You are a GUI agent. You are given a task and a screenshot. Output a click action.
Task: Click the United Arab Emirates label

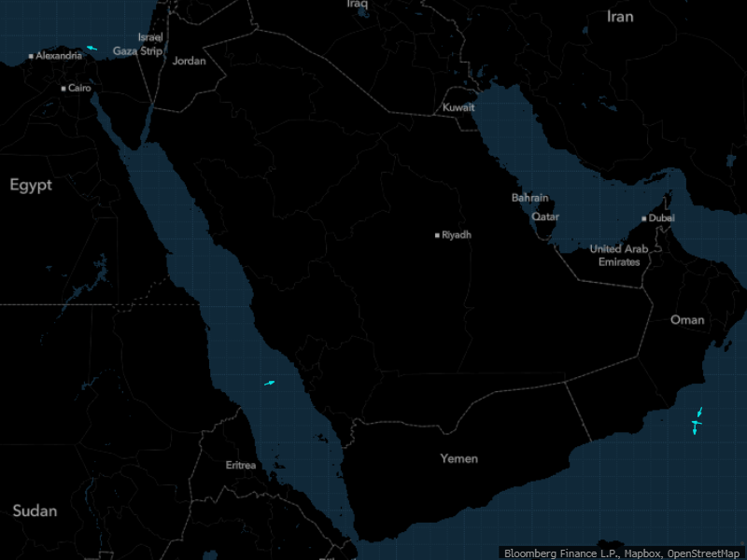(619, 255)
